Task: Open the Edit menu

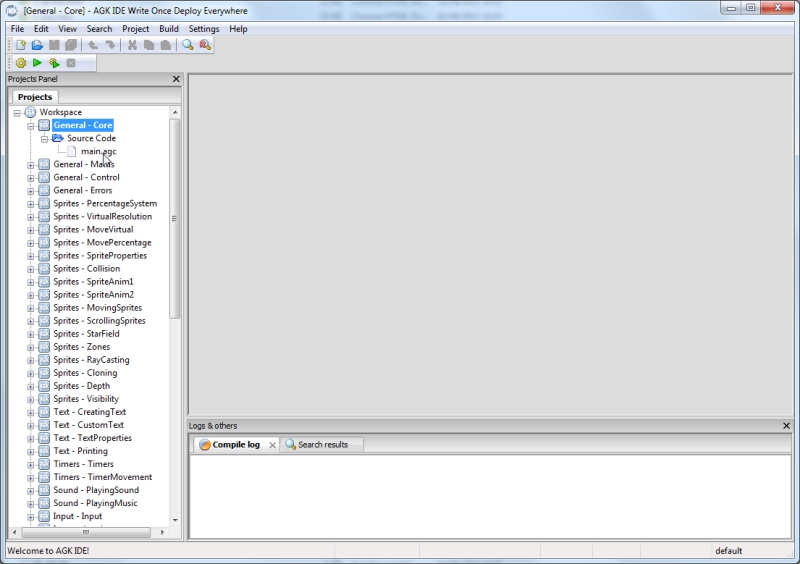Action: (41, 29)
